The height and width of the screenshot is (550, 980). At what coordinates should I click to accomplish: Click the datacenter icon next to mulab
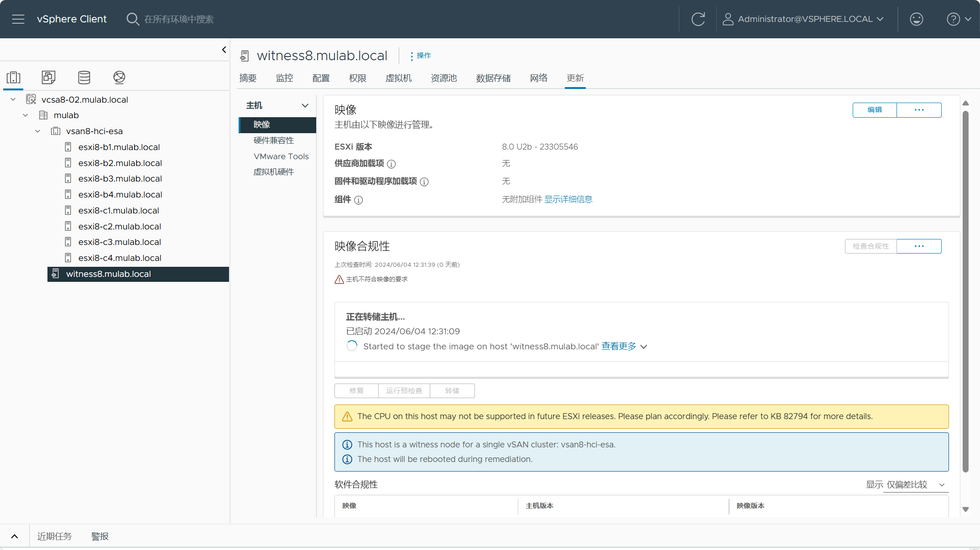(x=43, y=115)
